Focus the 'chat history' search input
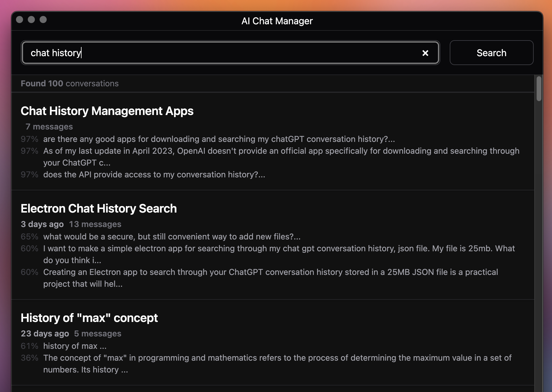This screenshot has width=552, height=392. click(x=230, y=53)
